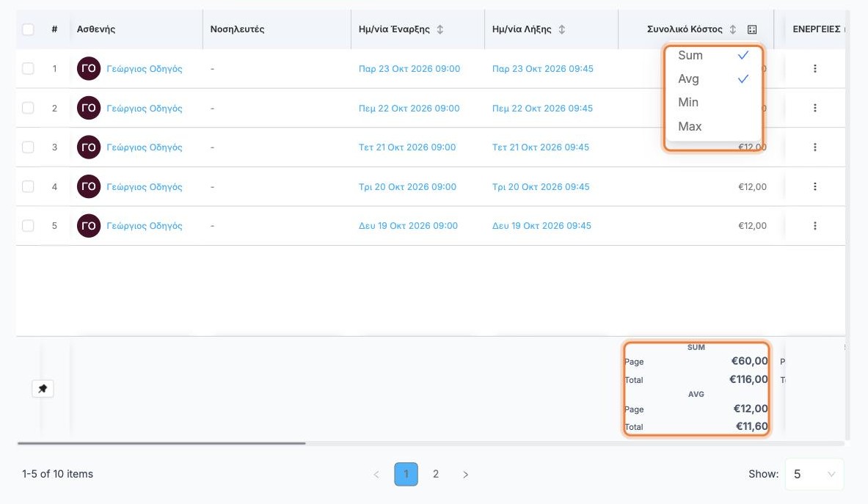Open the aggregation calculator icon in Συνολικό Κόστος header
Viewport: 868px width, 504px height.
752,29
